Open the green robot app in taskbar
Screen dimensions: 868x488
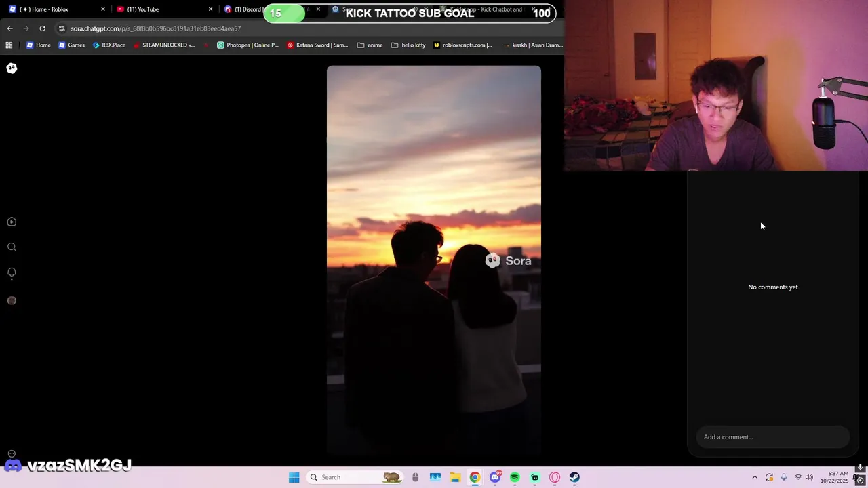[x=535, y=477]
